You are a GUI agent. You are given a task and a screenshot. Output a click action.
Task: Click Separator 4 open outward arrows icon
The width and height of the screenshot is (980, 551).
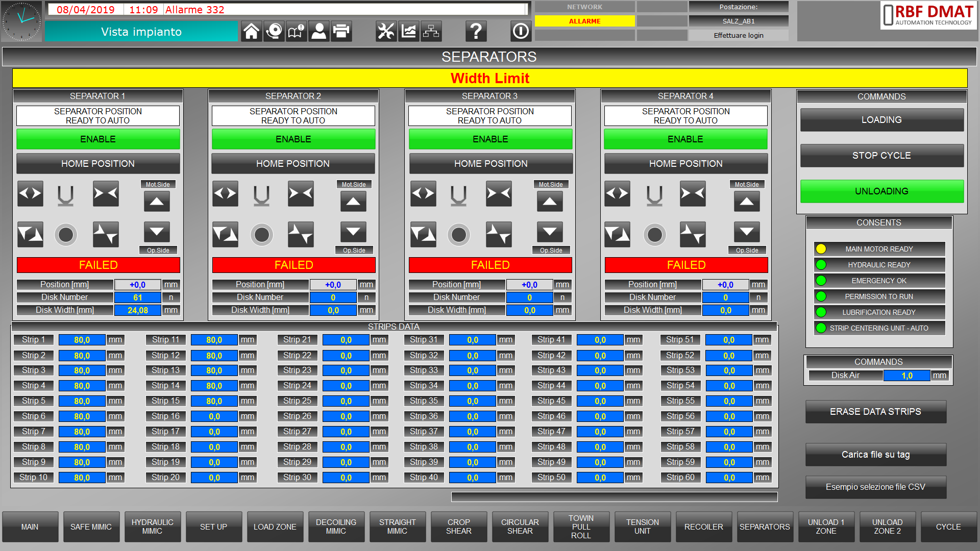[x=617, y=194]
